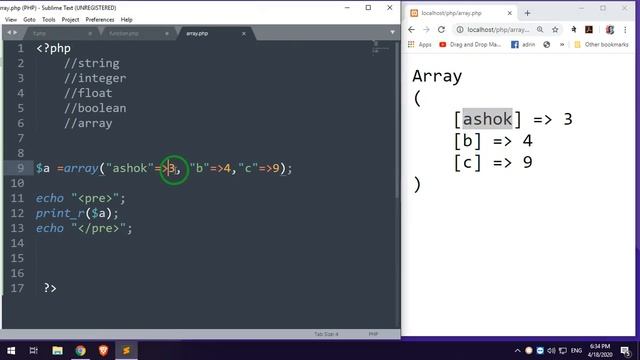Open the Chrome profile avatar
The width and height of the screenshot is (640, 360).
click(x=610, y=29)
